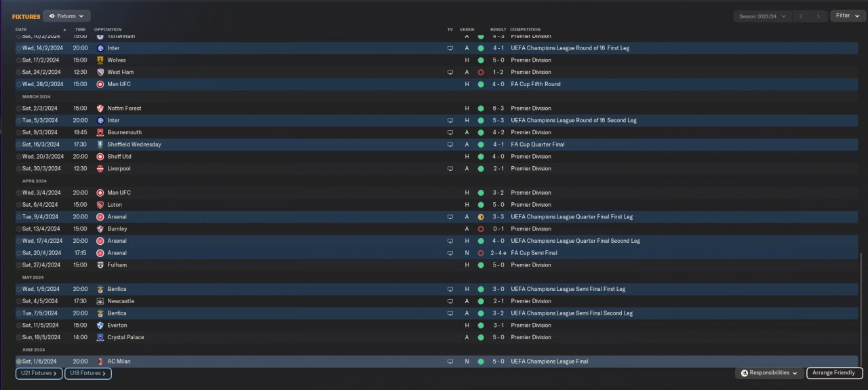This screenshot has width=868, height=390.
Task: Click the Venue column header
Action: coord(467,29)
